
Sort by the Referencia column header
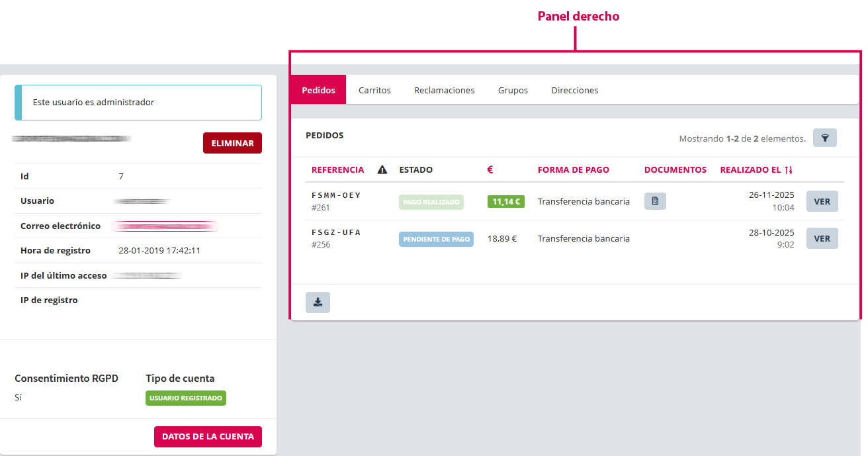pyautogui.click(x=337, y=170)
